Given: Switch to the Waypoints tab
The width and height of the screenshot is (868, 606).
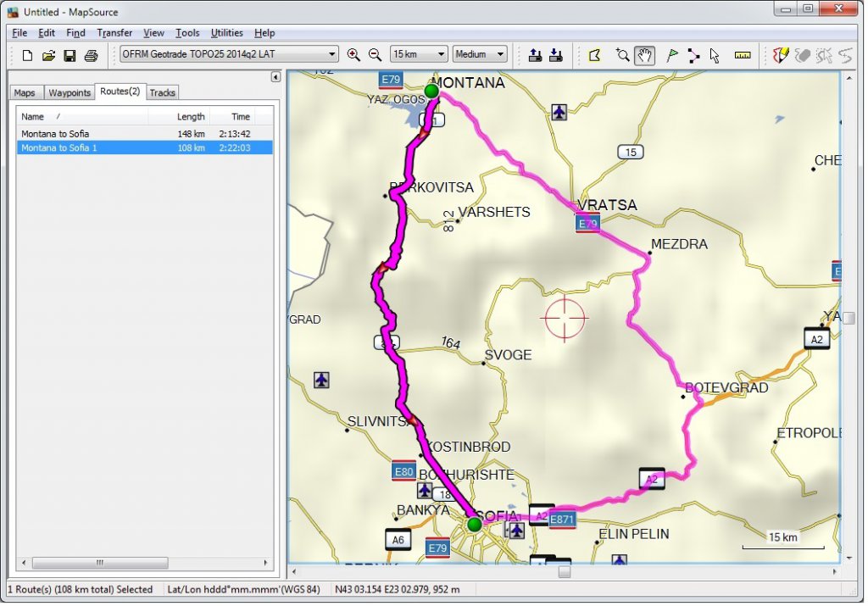Looking at the screenshot, I should [x=70, y=92].
